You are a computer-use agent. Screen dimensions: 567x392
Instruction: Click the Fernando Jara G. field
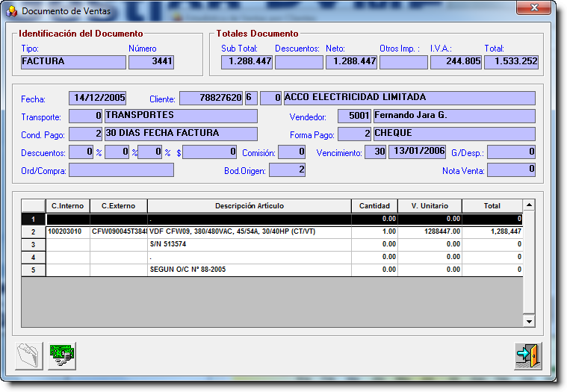pyautogui.click(x=454, y=116)
